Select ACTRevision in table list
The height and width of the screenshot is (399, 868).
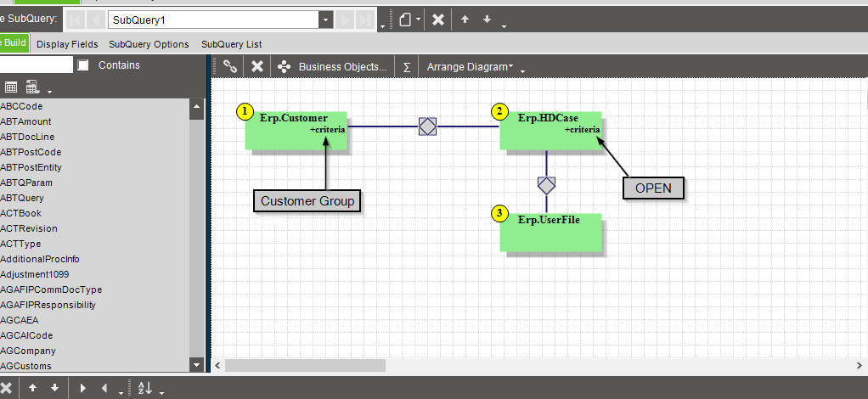coord(29,228)
